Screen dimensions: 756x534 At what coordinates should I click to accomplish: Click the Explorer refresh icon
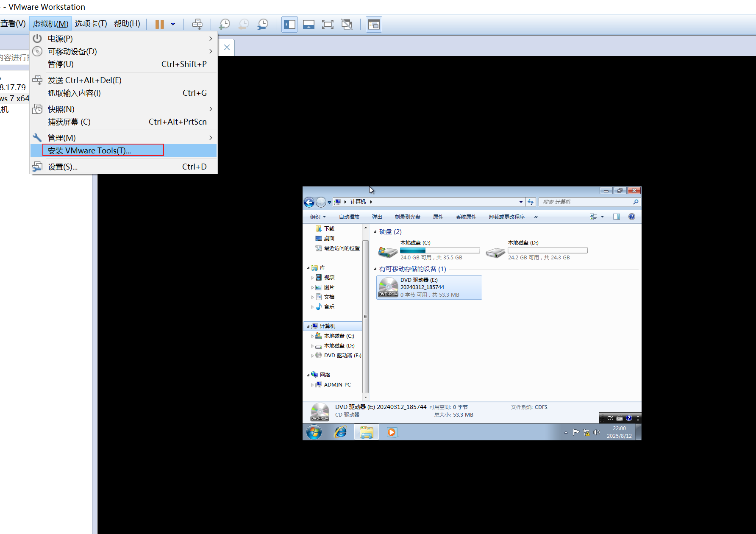click(531, 202)
